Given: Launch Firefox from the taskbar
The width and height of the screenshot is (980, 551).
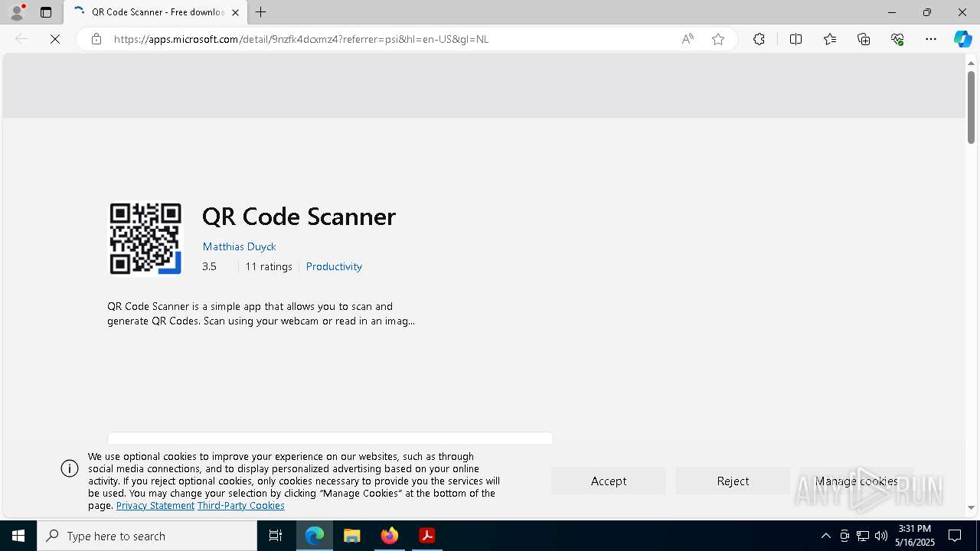Looking at the screenshot, I should [390, 536].
